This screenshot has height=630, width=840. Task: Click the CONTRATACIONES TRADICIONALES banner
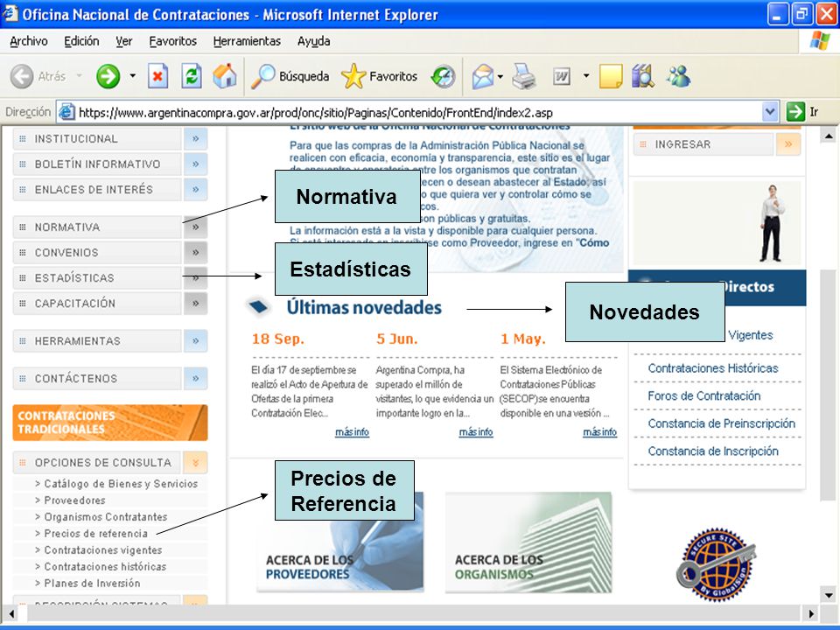tap(110, 423)
